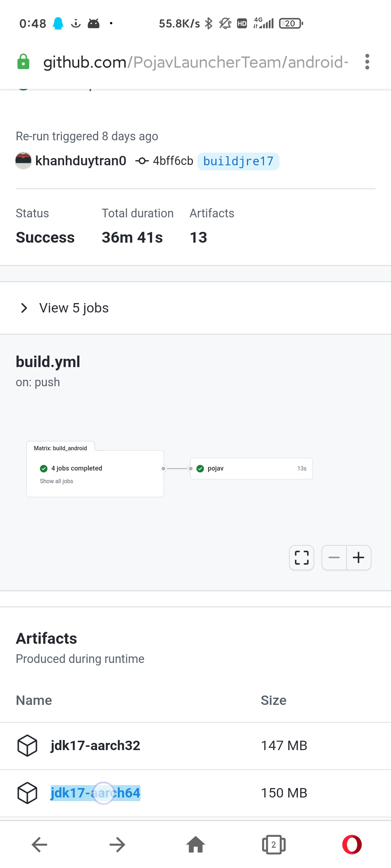Show all jobs in build_android matrix

[x=56, y=481]
